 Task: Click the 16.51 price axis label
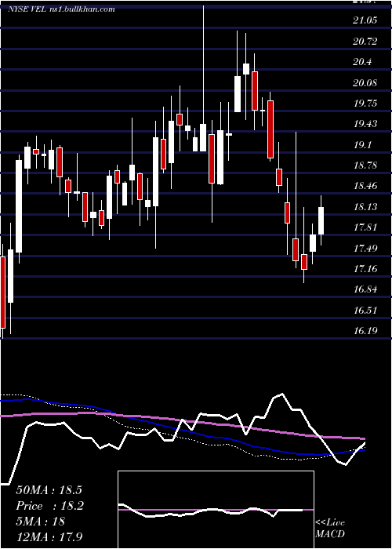[365, 311]
